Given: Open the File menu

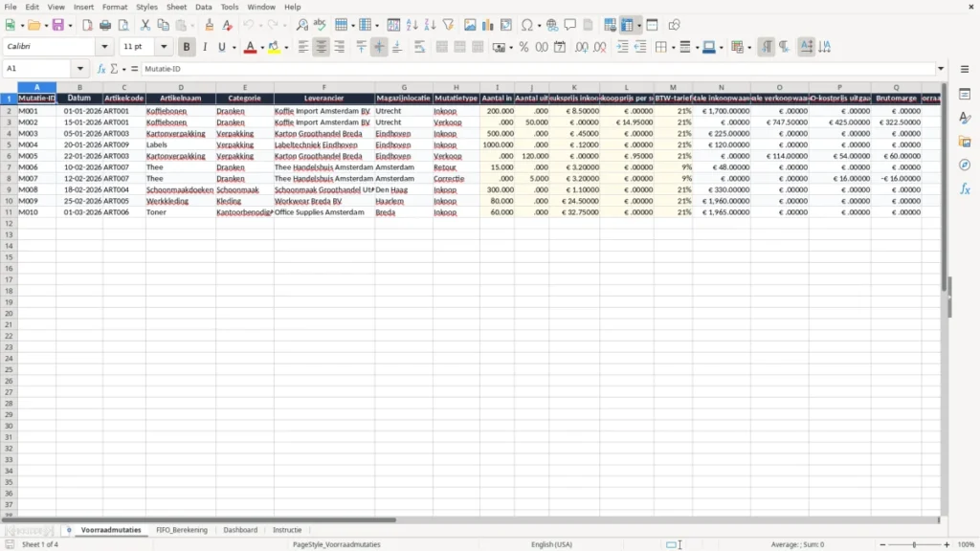Looking at the screenshot, I should (x=11, y=7).
